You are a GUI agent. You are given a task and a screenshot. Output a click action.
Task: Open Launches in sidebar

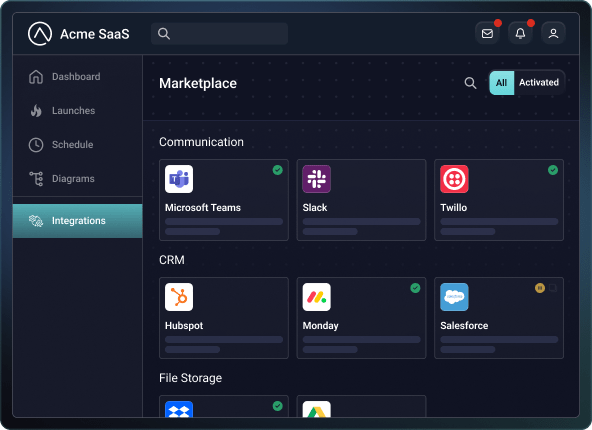click(74, 111)
